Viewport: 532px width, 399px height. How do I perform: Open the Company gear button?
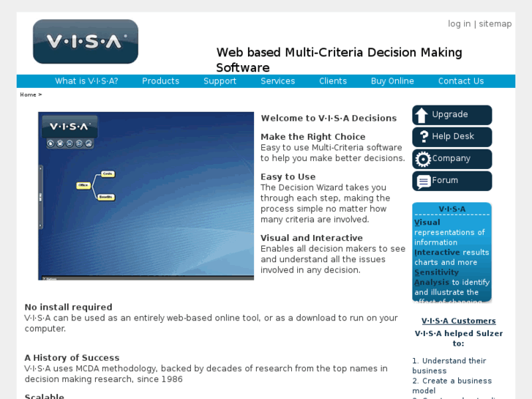(x=452, y=159)
